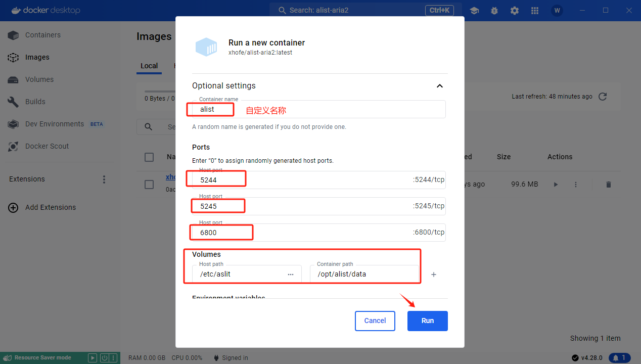Open notifications via the bell icon
This screenshot has width=641, height=364.
[619, 357]
